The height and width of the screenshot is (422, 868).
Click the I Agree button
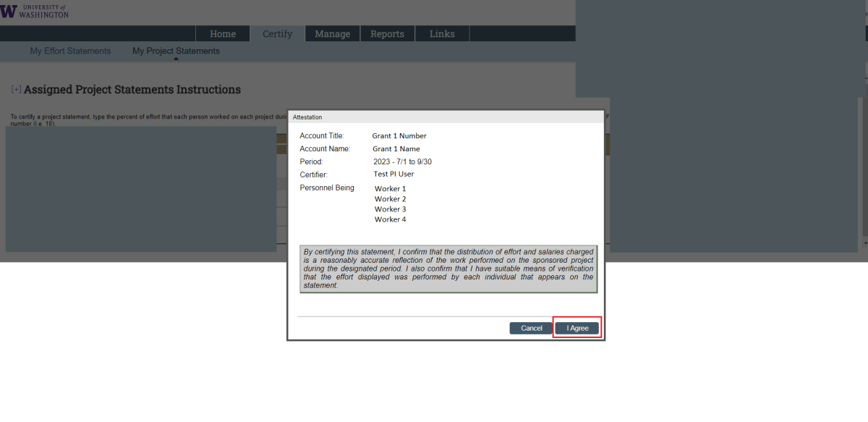577,328
